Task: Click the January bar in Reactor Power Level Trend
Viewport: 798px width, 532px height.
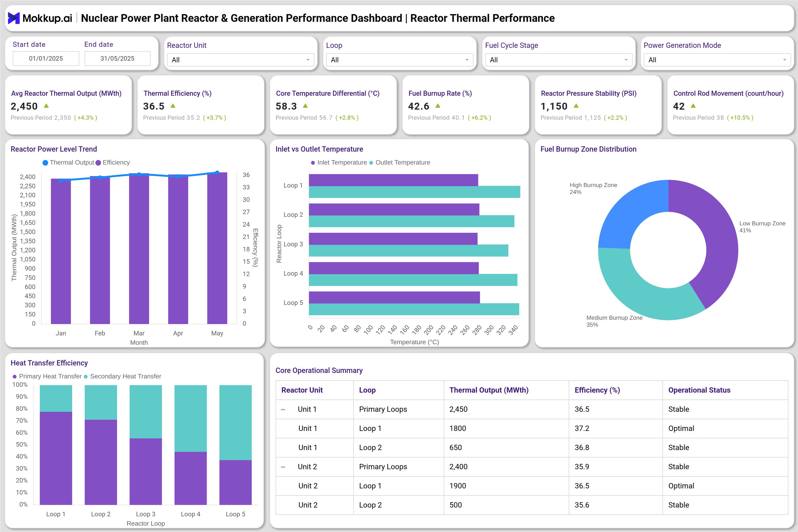Action: coord(61,251)
